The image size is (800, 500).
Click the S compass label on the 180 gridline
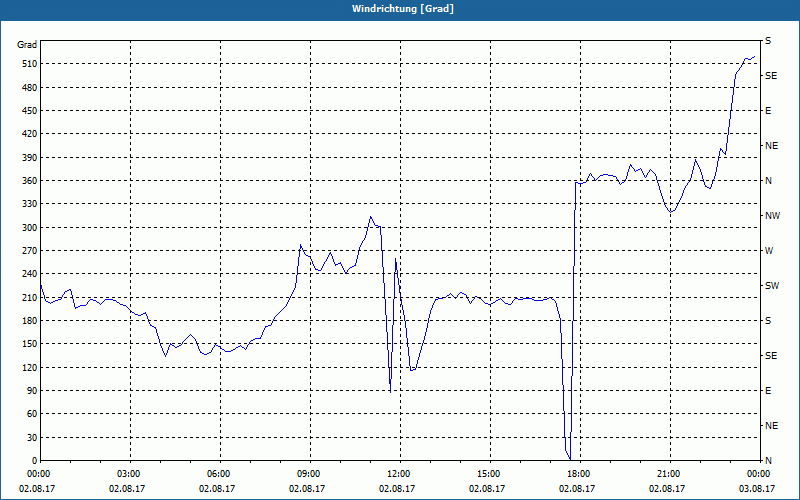768,321
